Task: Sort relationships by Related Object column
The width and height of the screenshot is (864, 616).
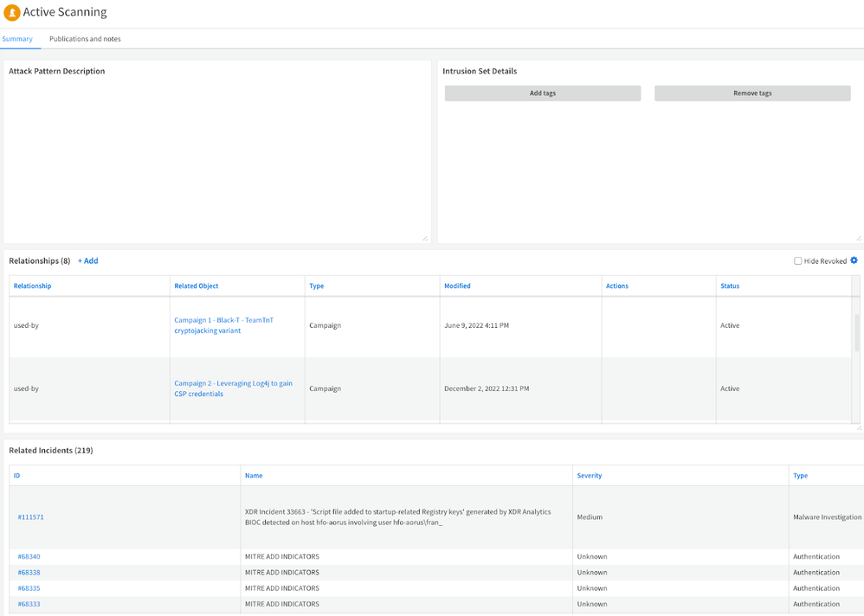Action: click(x=197, y=286)
